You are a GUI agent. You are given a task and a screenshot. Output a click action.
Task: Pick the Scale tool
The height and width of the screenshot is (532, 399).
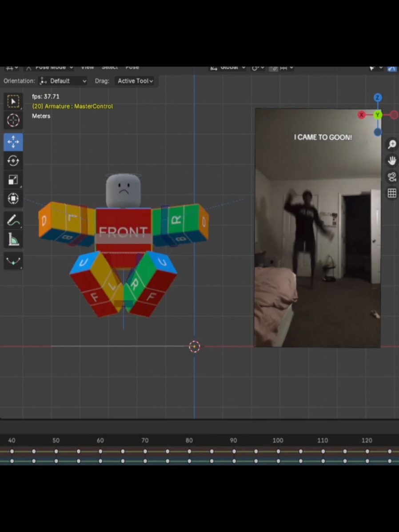click(x=13, y=180)
